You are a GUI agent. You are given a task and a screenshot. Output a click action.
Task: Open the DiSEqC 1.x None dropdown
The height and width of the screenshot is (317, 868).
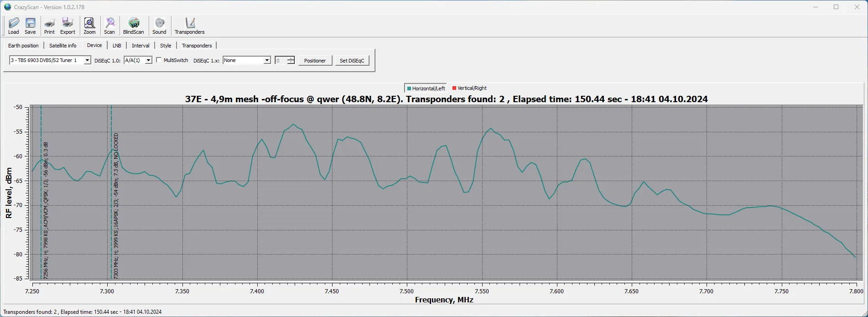267,60
